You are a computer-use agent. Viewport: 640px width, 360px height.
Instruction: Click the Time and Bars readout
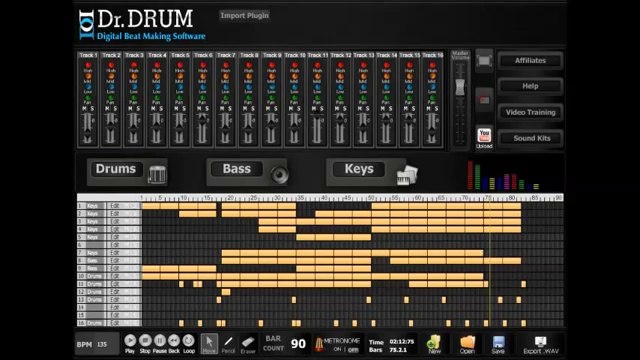tap(391, 346)
